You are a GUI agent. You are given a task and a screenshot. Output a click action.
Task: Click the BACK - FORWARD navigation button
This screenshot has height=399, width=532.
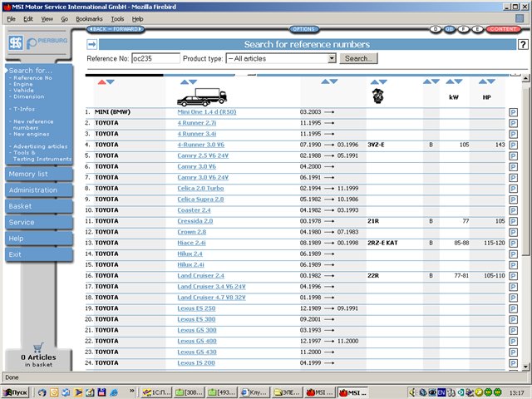[x=116, y=29]
